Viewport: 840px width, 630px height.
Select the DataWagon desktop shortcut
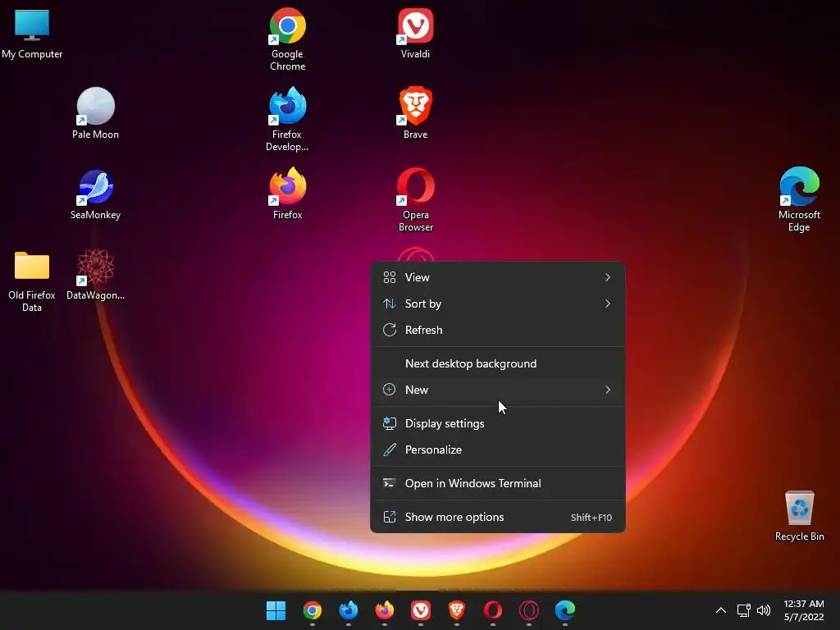[95, 274]
